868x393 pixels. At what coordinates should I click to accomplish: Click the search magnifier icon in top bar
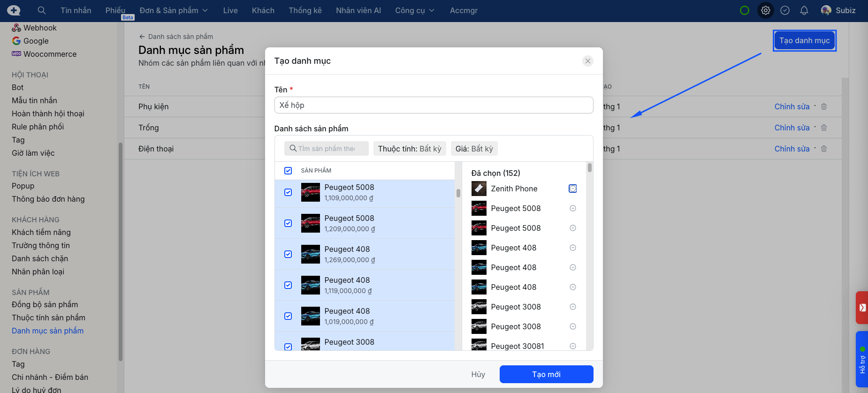(42, 10)
